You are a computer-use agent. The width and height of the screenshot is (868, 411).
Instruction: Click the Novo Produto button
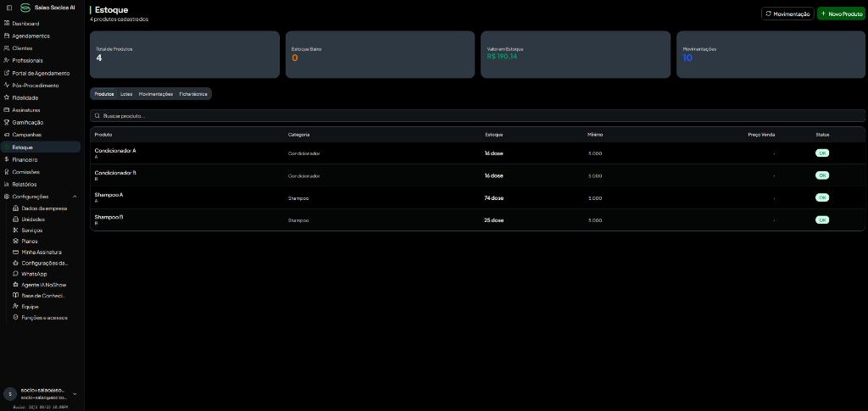(x=840, y=14)
